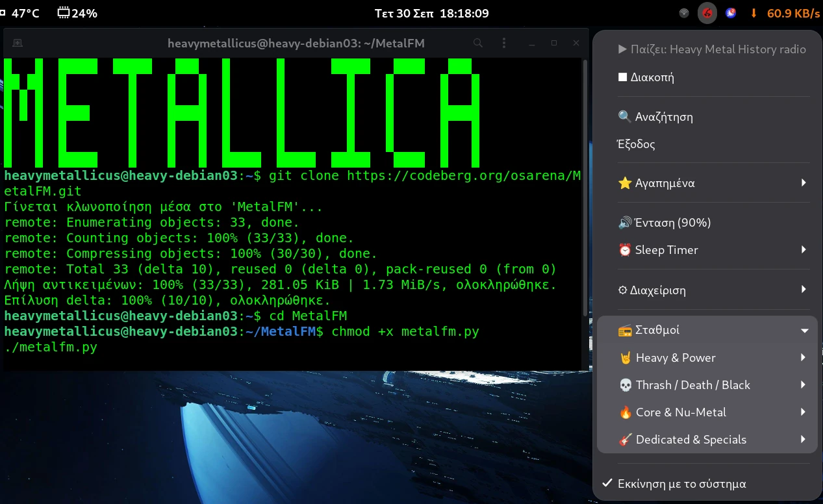
Task: Click the 'Λήψη αντικειμένων: 100% (33/33)' line
Action: pos(281,285)
